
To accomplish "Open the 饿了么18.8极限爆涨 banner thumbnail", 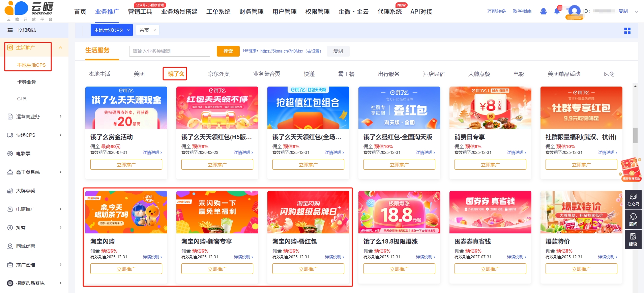I will click(x=399, y=212).
